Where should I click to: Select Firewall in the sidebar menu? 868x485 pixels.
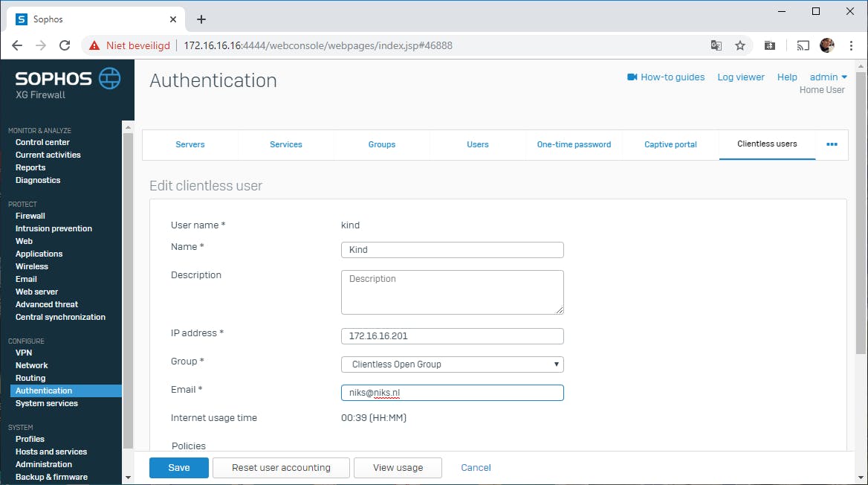click(30, 216)
